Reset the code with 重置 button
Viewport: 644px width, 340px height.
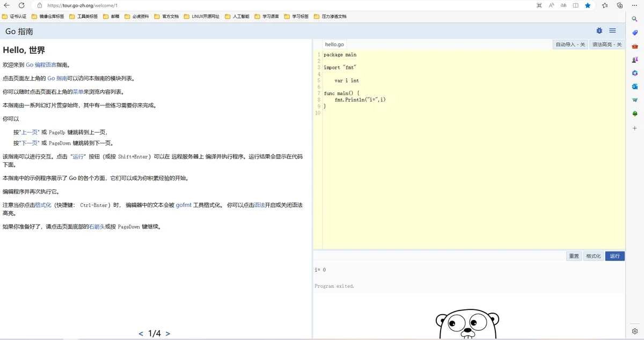pyautogui.click(x=574, y=256)
